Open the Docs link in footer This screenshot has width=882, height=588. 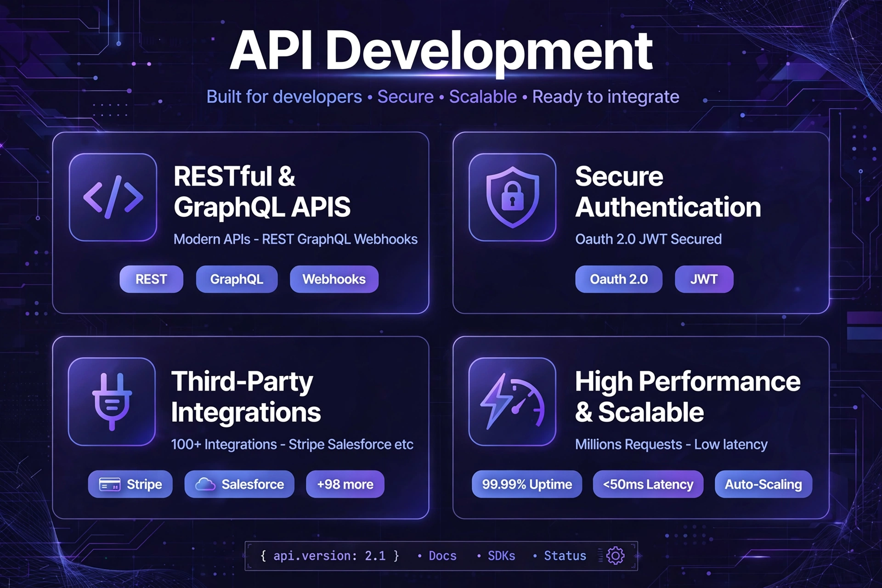442,556
